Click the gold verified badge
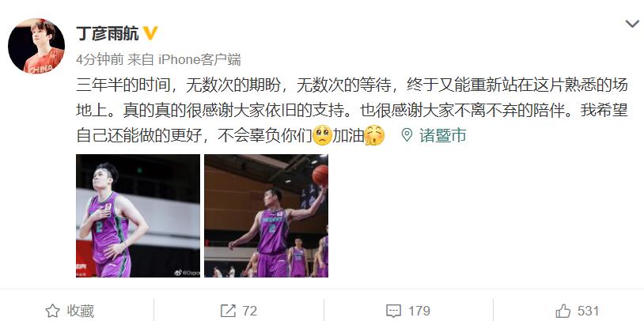 (150, 33)
